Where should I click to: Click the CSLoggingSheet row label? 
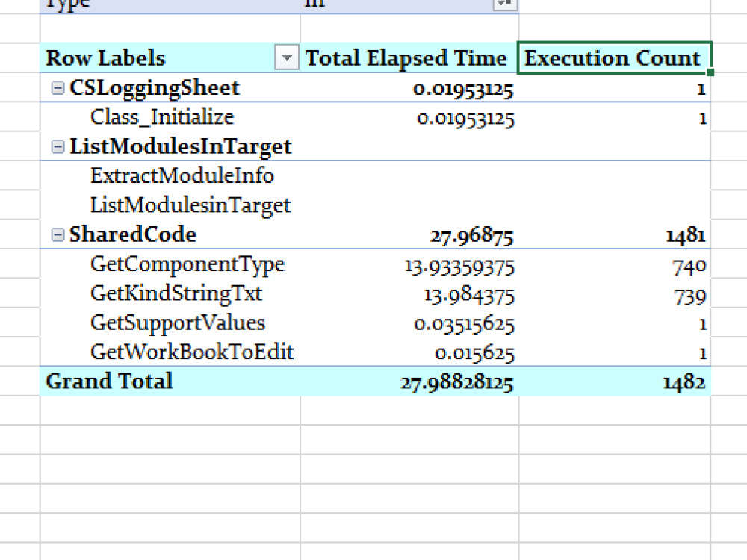coord(155,88)
